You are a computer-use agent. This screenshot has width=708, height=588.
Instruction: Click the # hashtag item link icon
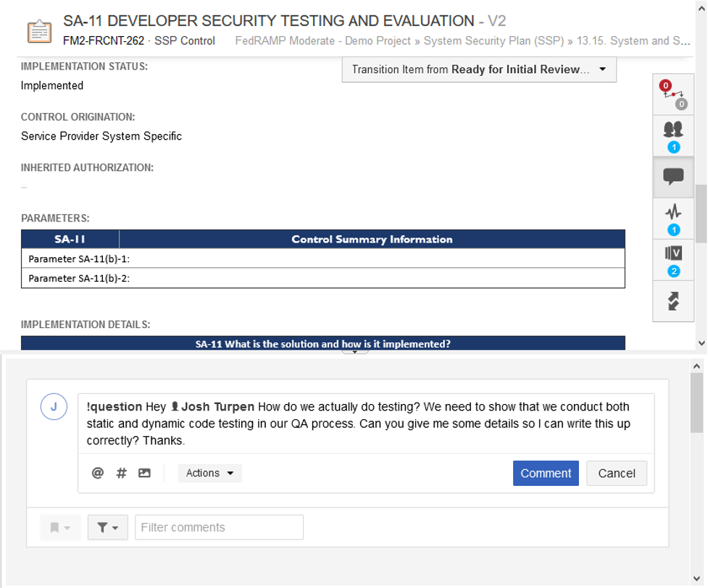click(x=122, y=473)
